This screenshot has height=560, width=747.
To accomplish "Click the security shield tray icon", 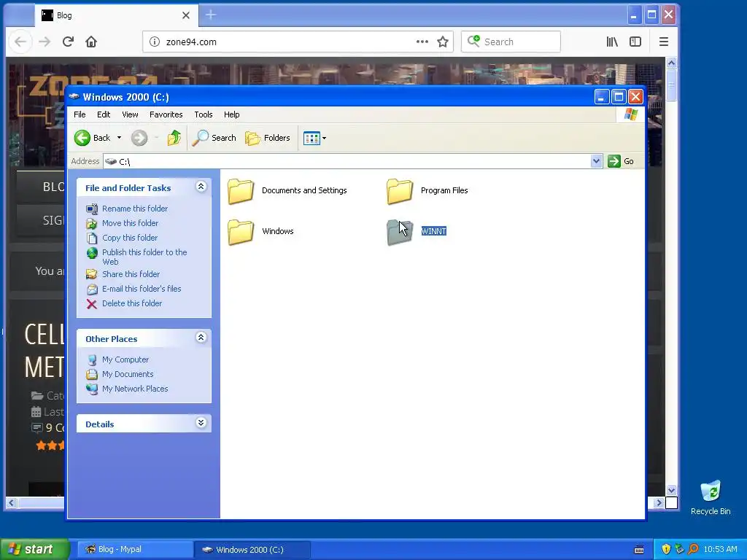I will (x=665, y=550).
